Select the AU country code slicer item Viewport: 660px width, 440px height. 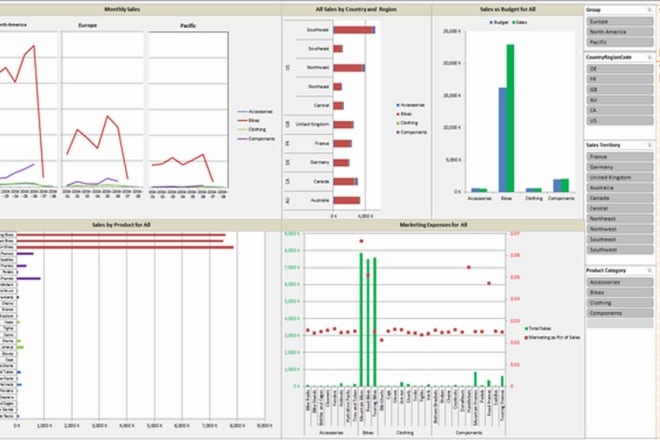pos(620,100)
